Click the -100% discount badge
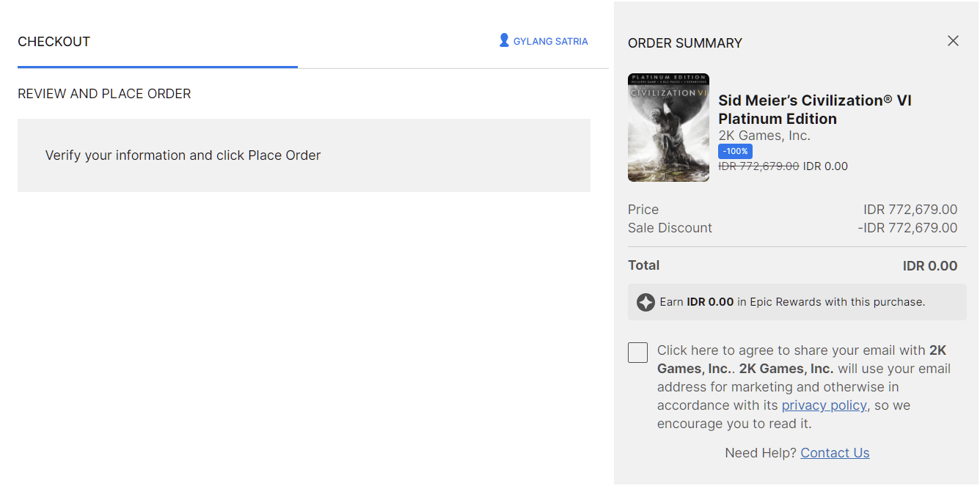Image resolution: width=980 pixels, height=486 pixels. pyautogui.click(x=735, y=151)
